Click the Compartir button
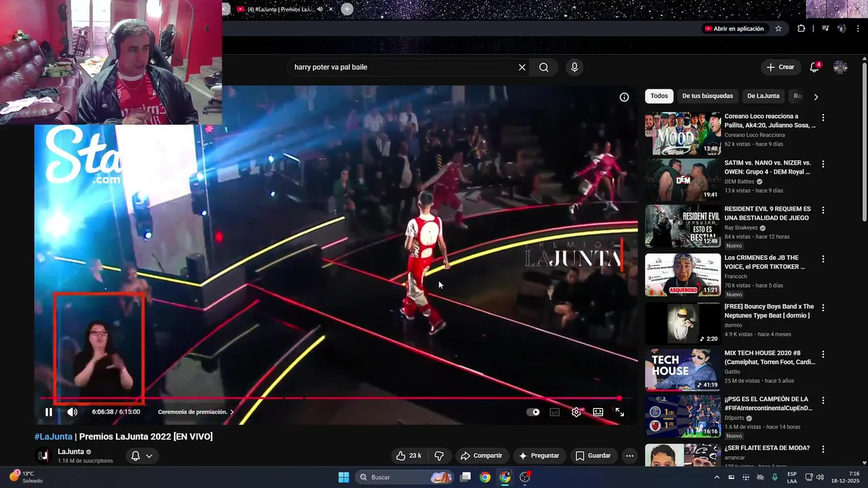Screen dimensions: 868x488 (481, 455)
